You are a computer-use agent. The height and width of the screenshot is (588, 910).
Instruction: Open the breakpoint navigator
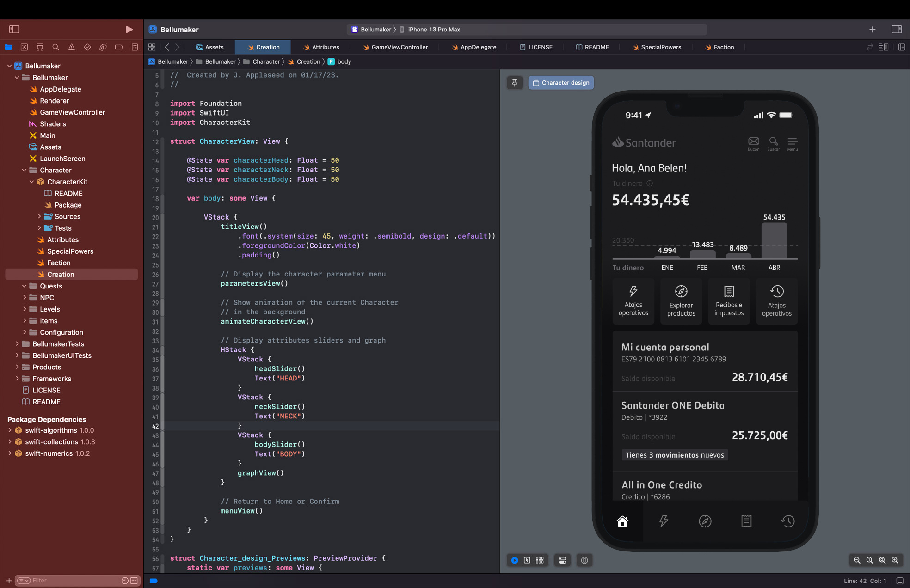point(119,47)
